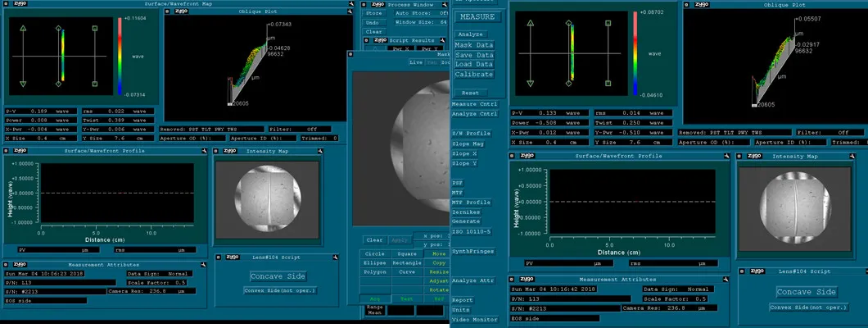This screenshot has width=868, height=328.
Task: Open window menu icon of left Intensity Map
Action: [217, 151]
